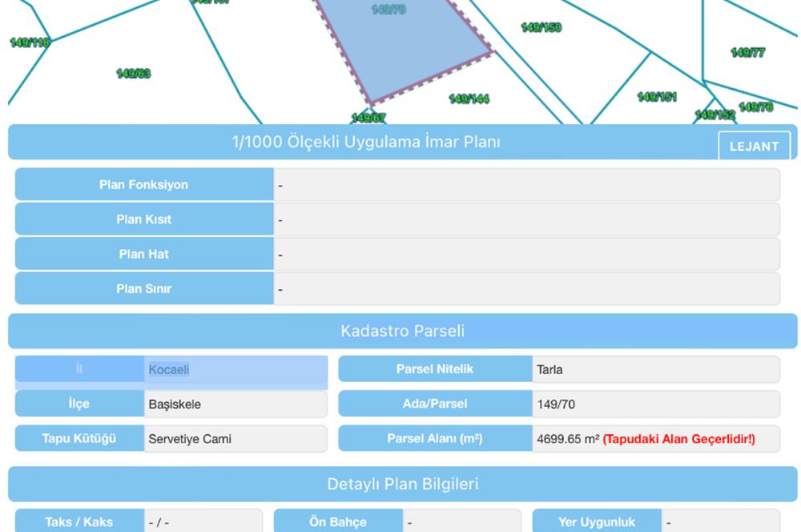Click the Plan Sınır value field
This screenshot has height=532, width=801.
[527, 288]
